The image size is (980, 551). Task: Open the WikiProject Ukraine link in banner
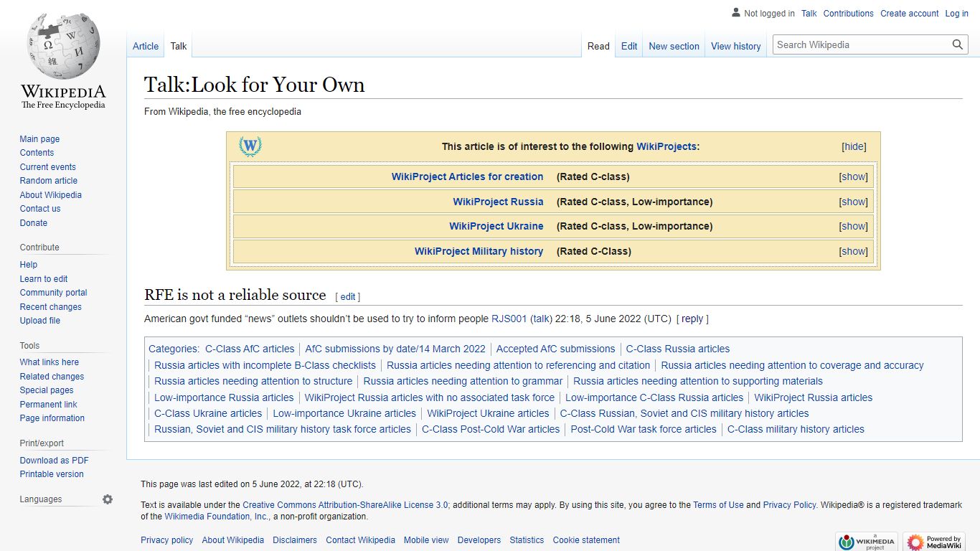click(x=496, y=226)
